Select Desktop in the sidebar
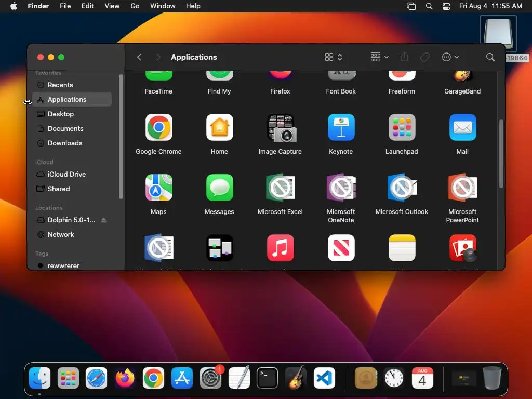The image size is (532, 399). click(x=72, y=114)
